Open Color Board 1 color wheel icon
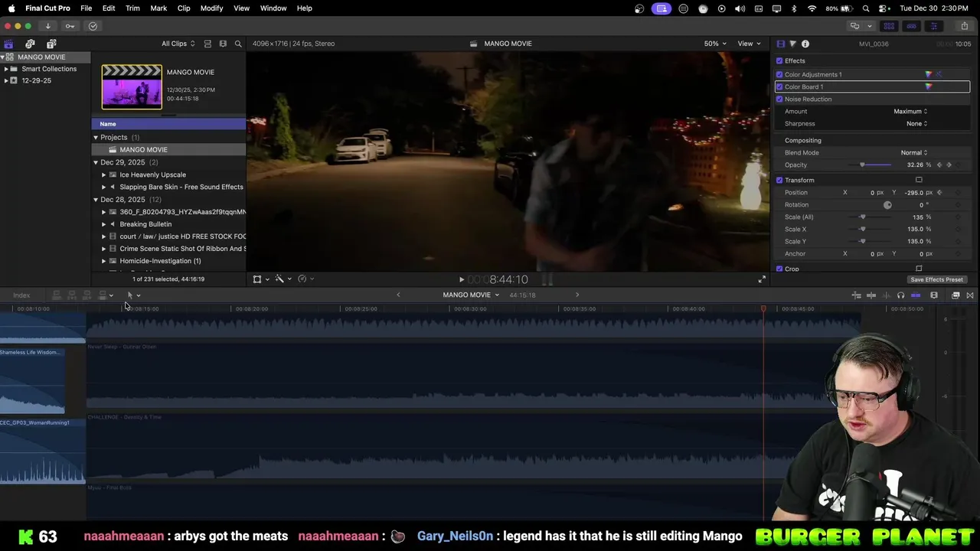The width and height of the screenshot is (980, 551). tap(928, 86)
